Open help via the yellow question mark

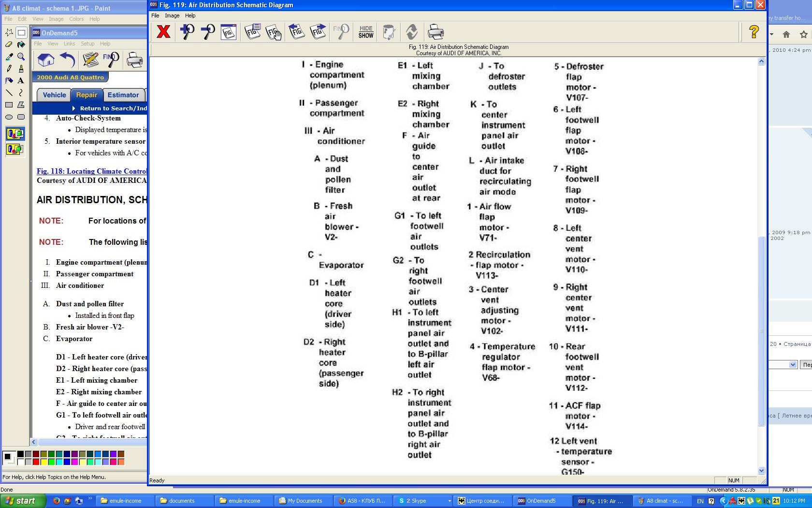click(x=754, y=32)
